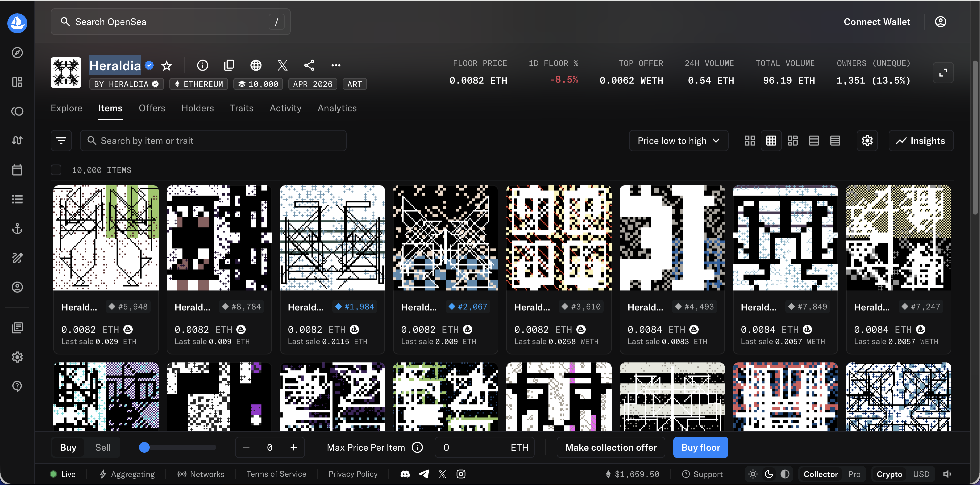The width and height of the screenshot is (980, 485).
Task: Share the Heraldia collection
Action: pyautogui.click(x=309, y=65)
